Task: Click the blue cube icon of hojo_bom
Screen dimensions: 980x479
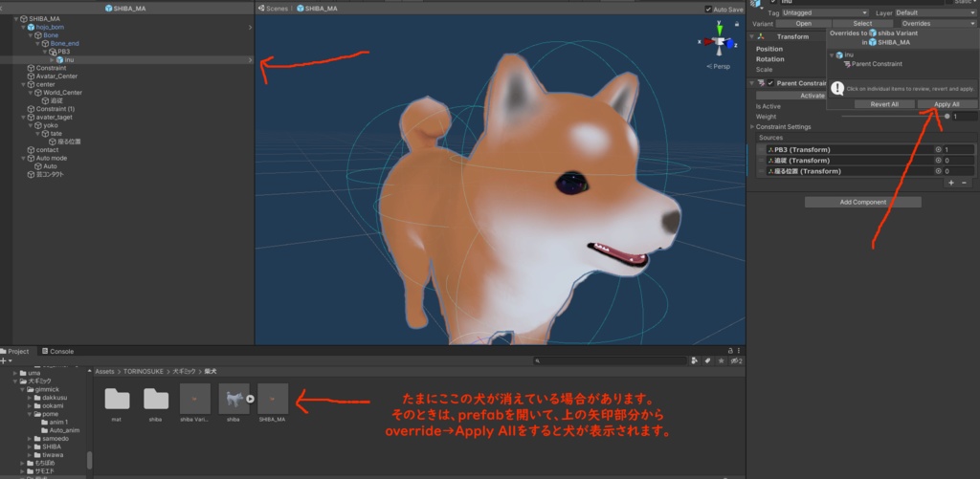Action: [x=31, y=28]
